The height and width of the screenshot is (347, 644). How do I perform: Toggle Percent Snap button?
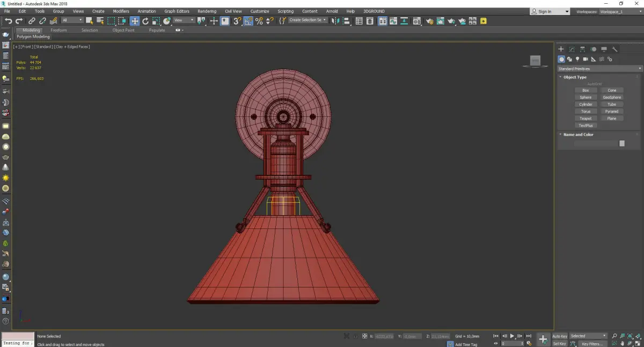click(259, 21)
